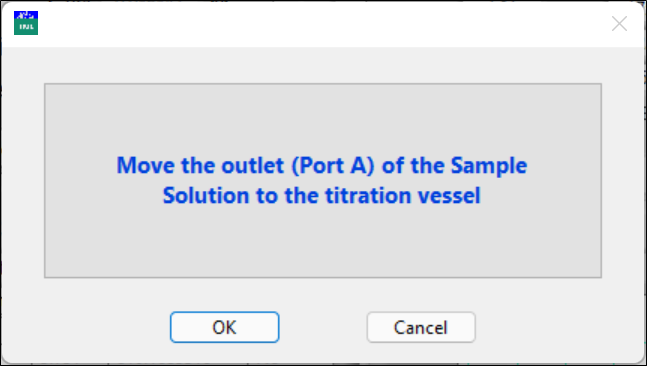Choose Cancel to skip moving the outlet
This screenshot has height=366, width=647.
tap(421, 327)
